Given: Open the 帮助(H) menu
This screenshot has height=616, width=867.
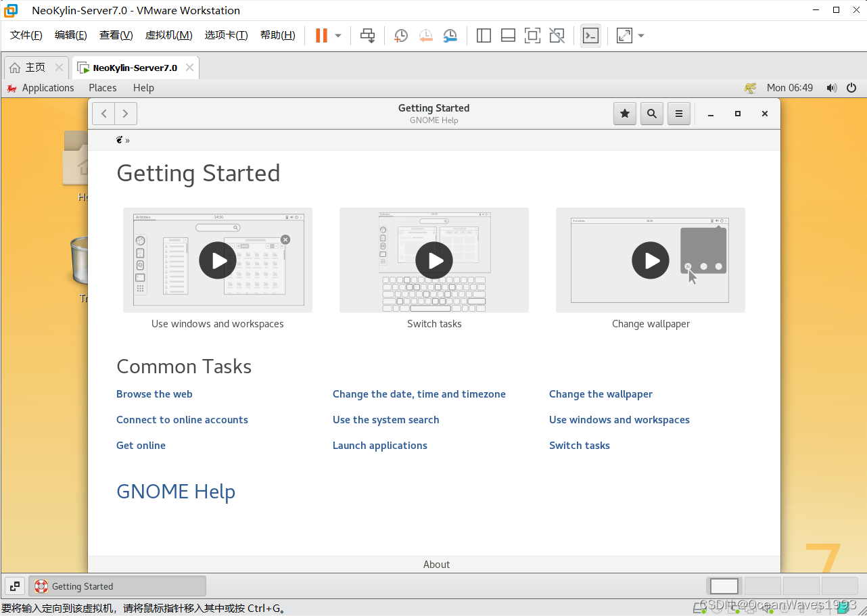Looking at the screenshot, I should [x=278, y=35].
